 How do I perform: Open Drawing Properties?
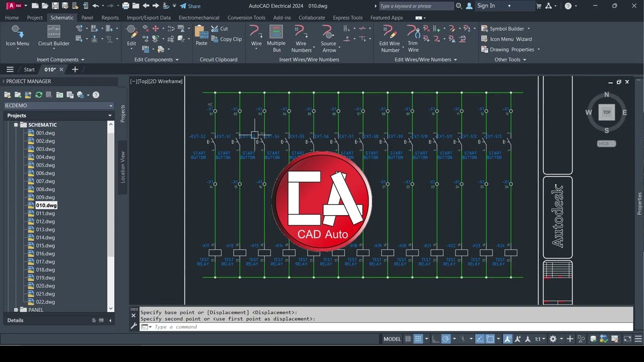[510, 50]
